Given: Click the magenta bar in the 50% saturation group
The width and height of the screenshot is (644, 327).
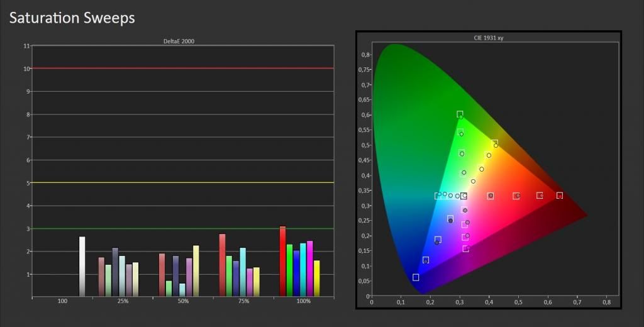Looking at the screenshot, I should 189,277.
